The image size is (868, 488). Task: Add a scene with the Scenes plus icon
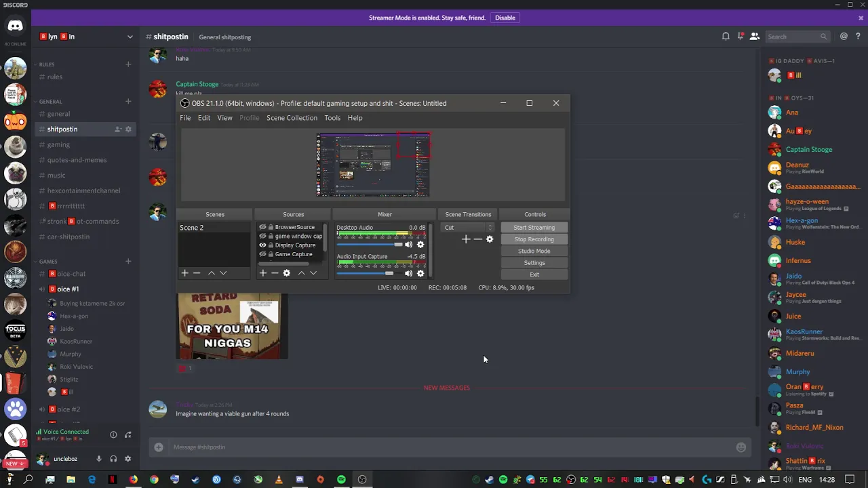pos(184,273)
